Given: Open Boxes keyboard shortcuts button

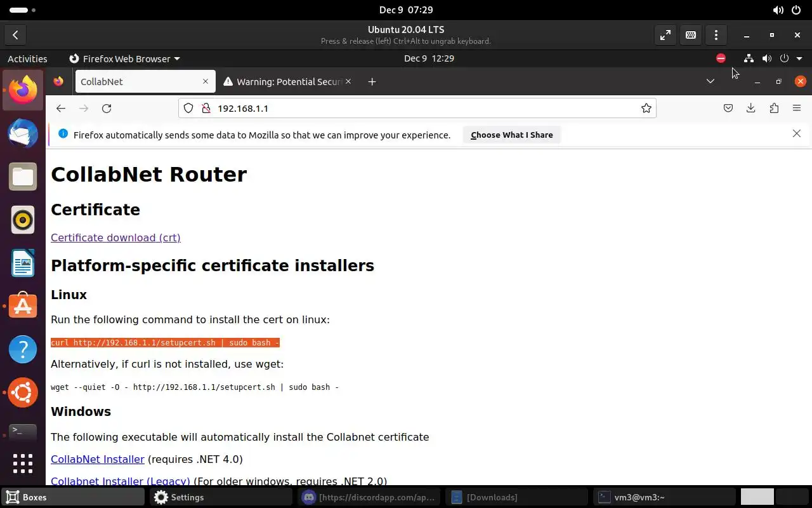Looking at the screenshot, I should coord(690,35).
